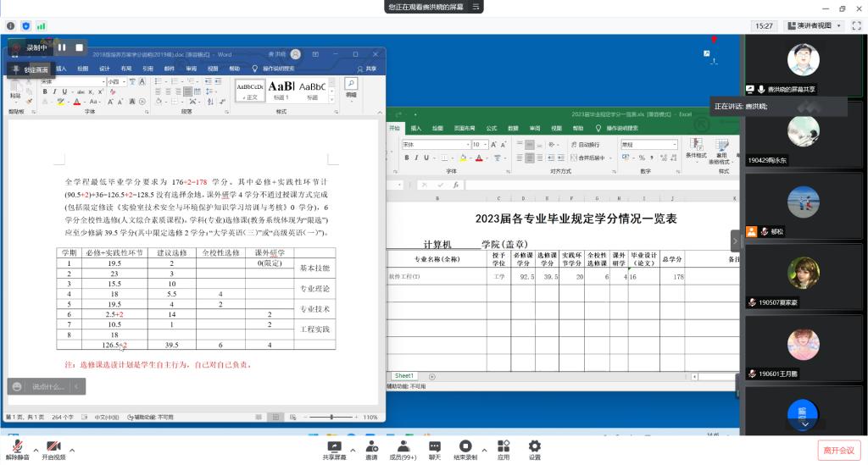Screen dimensions: 868x465
Task: Collapse the participant video sidebar arrow
Action: (734, 240)
